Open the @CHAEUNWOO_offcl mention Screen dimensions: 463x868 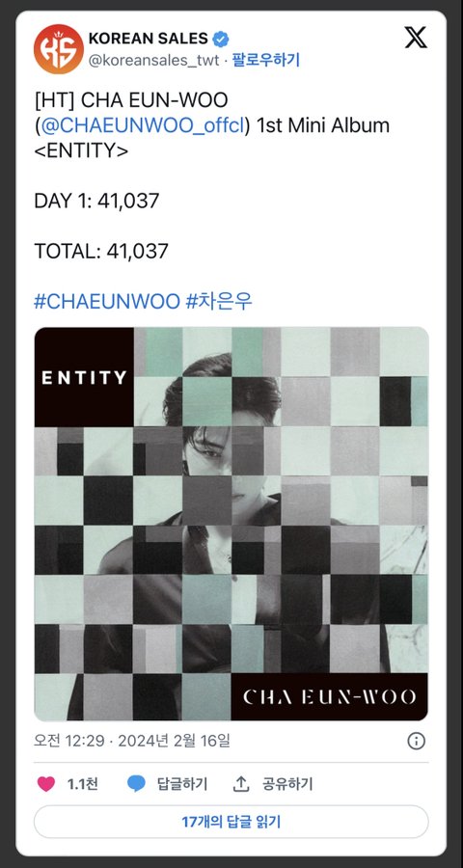coord(143,126)
